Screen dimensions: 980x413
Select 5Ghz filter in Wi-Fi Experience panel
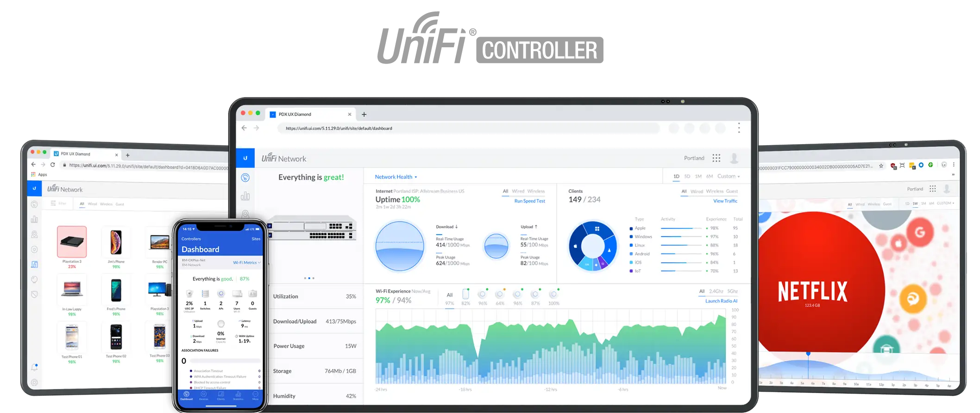point(733,291)
